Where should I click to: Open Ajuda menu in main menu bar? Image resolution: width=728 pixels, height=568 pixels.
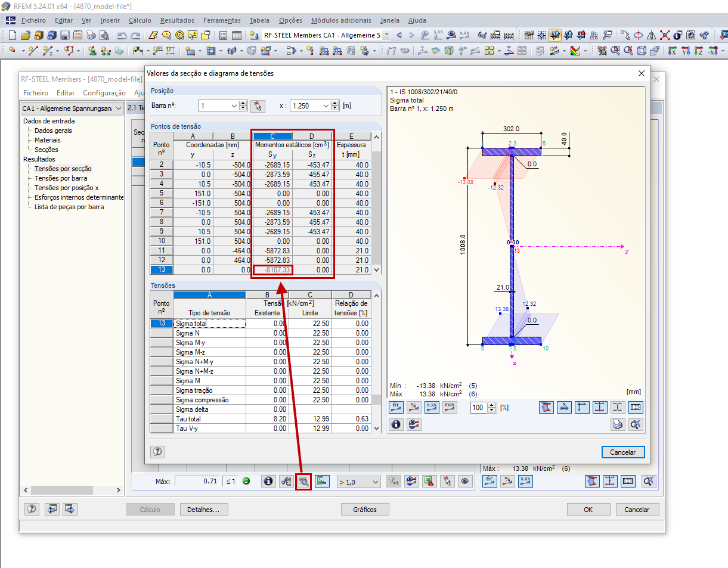(x=417, y=20)
